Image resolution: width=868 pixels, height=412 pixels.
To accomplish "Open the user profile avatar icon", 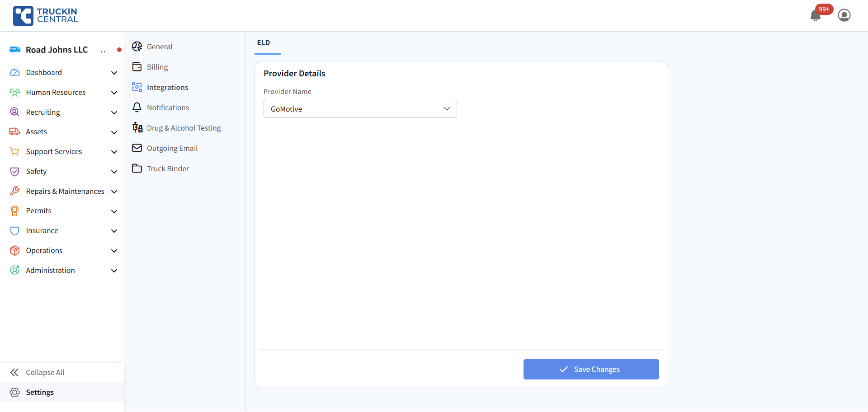I will point(844,15).
